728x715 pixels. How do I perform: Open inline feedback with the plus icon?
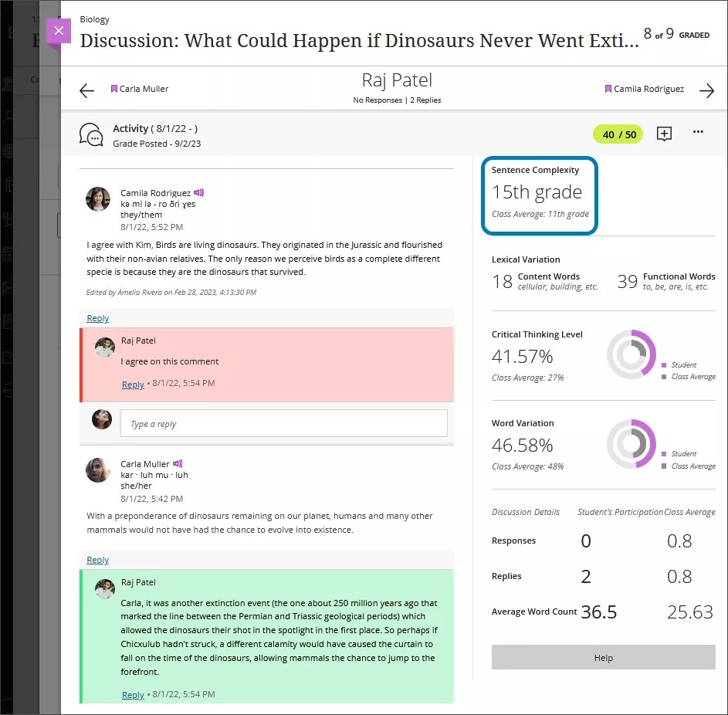click(x=664, y=134)
